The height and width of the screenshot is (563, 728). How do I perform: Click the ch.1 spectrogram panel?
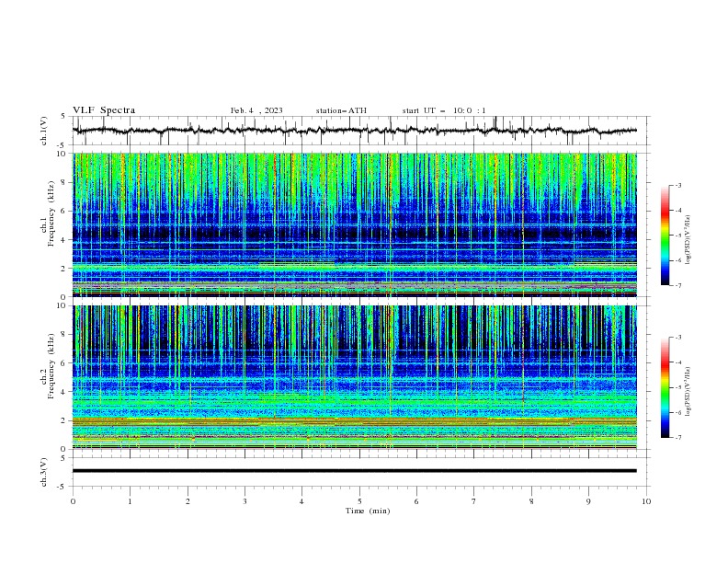point(355,224)
